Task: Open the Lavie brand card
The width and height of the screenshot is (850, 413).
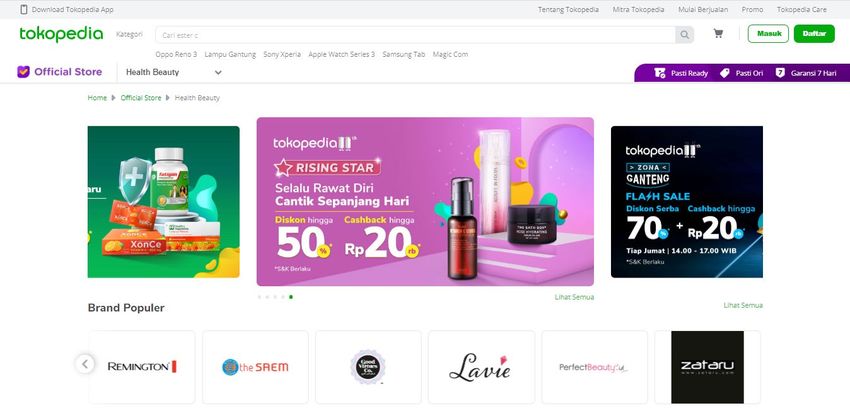Action: [x=481, y=367]
